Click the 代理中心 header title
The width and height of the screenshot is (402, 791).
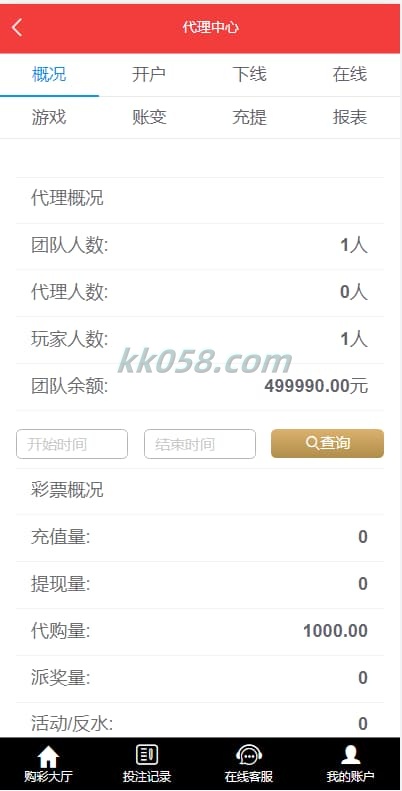coord(210,27)
